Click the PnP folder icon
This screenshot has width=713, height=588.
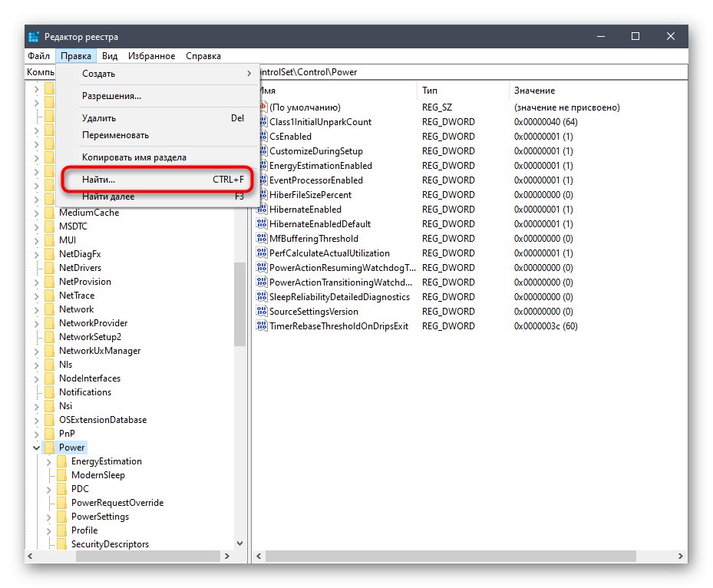(50, 434)
